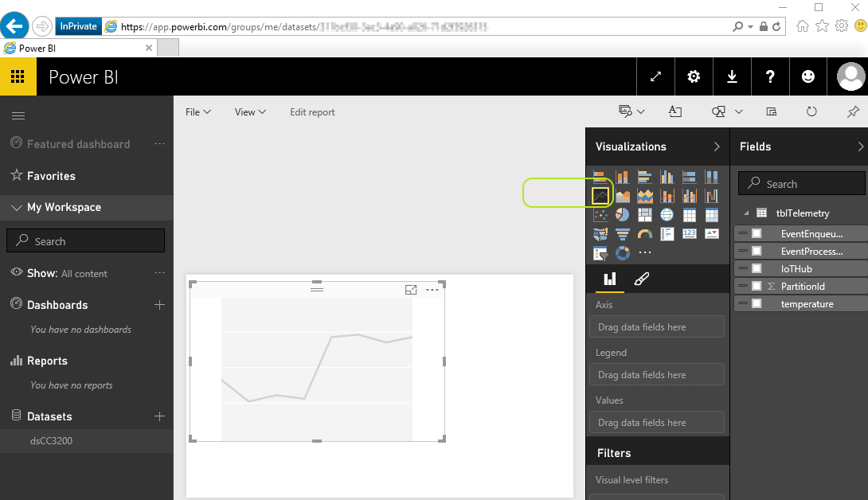Check the EventEnqueu... field checkbox

pyautogui.click(x=757, y=233)
